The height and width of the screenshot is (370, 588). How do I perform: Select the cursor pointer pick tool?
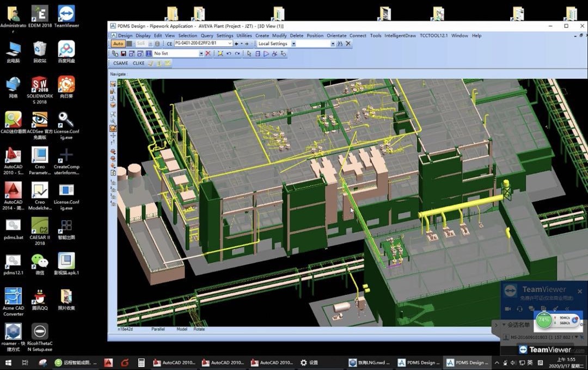[x=249, y=54]
